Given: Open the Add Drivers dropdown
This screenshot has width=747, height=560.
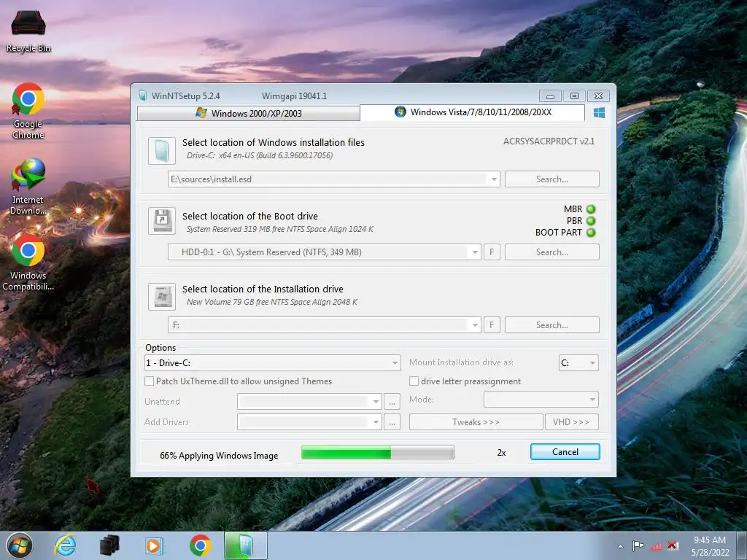Looking at the screenshot, I should click(309, 422).
